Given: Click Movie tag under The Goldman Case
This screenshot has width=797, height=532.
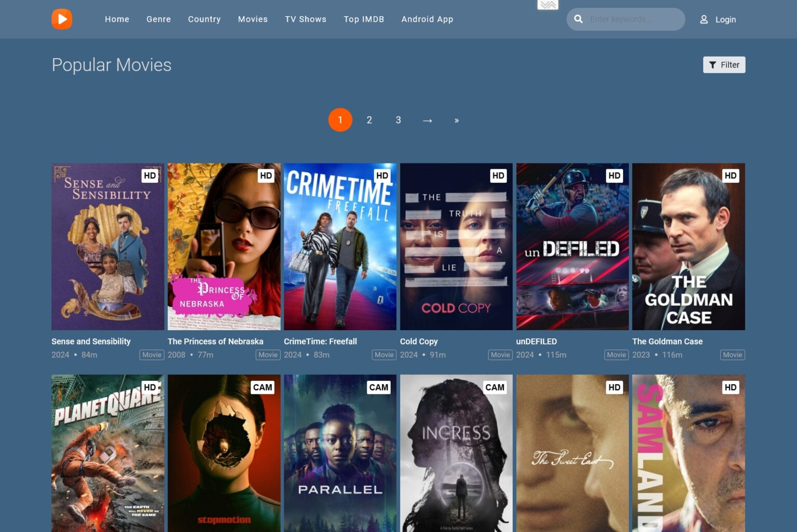Looking at the screenshot, I should (x=733, y=355).
